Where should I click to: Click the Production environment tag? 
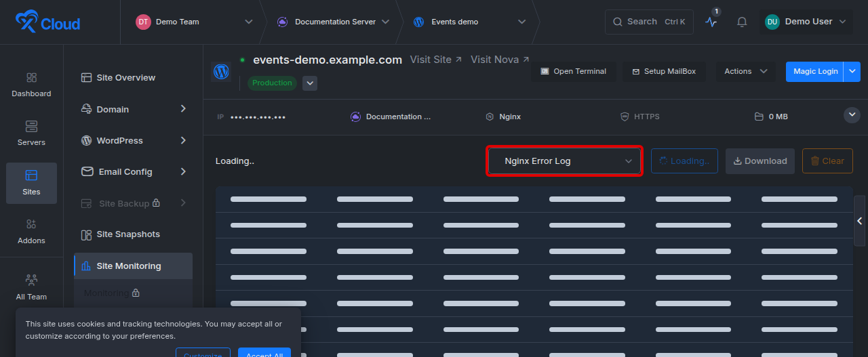point(273,83)
